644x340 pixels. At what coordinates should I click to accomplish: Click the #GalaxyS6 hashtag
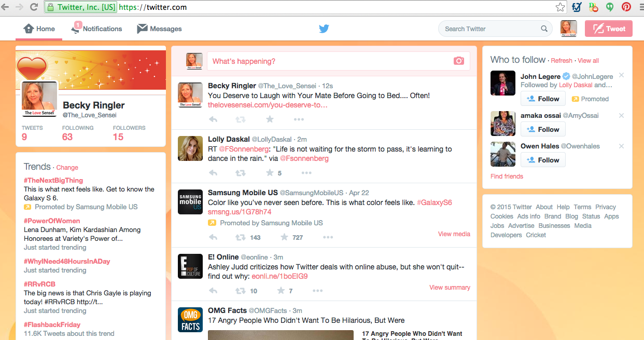pyautogui.click(x=435, y=202)
